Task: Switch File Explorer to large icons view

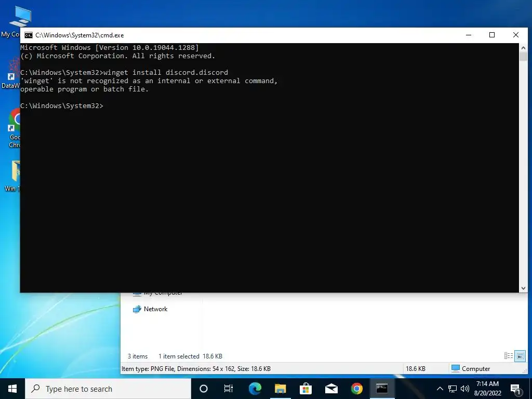Action: pos(520,355)
